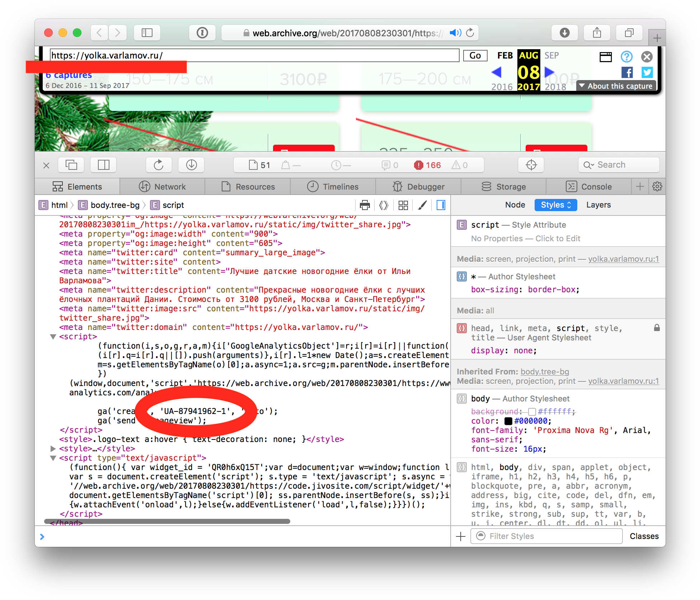Dock the inspector to the side

pos(103,165)
